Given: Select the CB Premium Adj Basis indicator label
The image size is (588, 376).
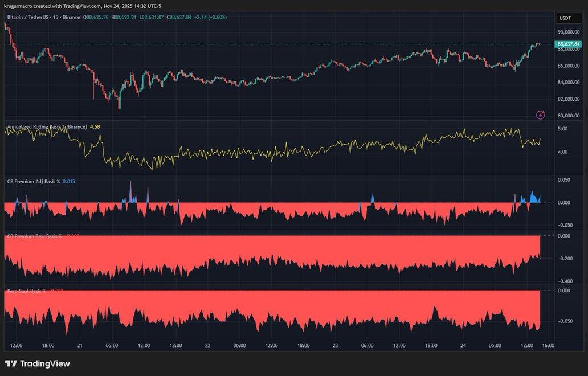Looking at the screenshot, I should [x=33, y=181].
